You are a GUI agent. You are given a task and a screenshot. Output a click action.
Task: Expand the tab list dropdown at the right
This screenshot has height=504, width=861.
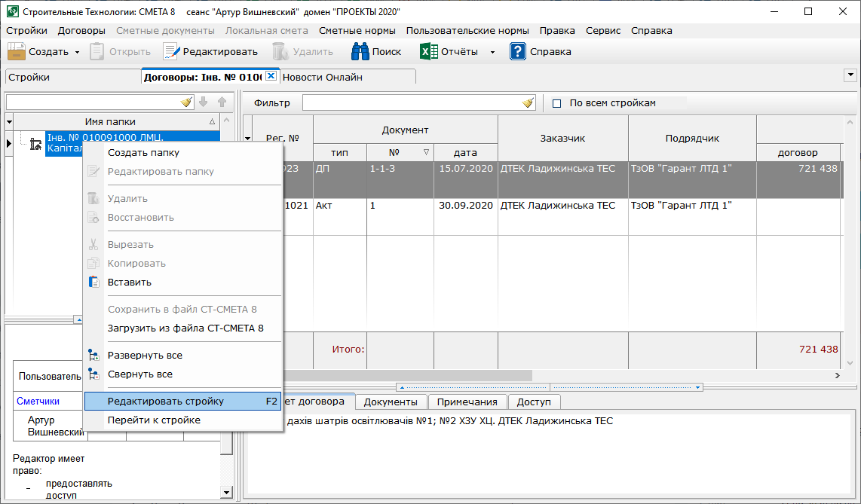pyautogui.click(x=851, y=75)
